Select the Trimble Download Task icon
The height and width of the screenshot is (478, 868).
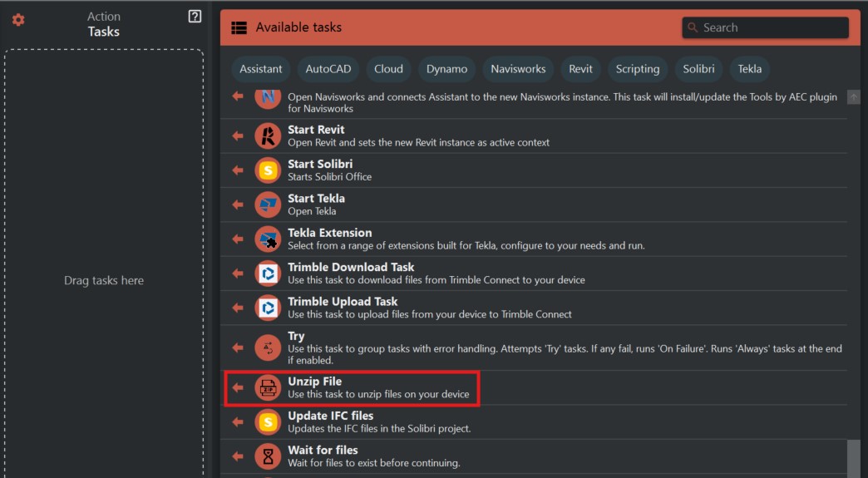click(x=268, y=273)
